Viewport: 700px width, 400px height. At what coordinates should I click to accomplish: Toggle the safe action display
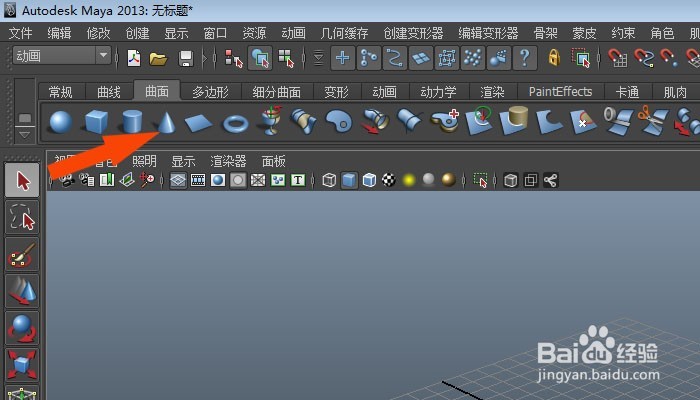point(278,180)
